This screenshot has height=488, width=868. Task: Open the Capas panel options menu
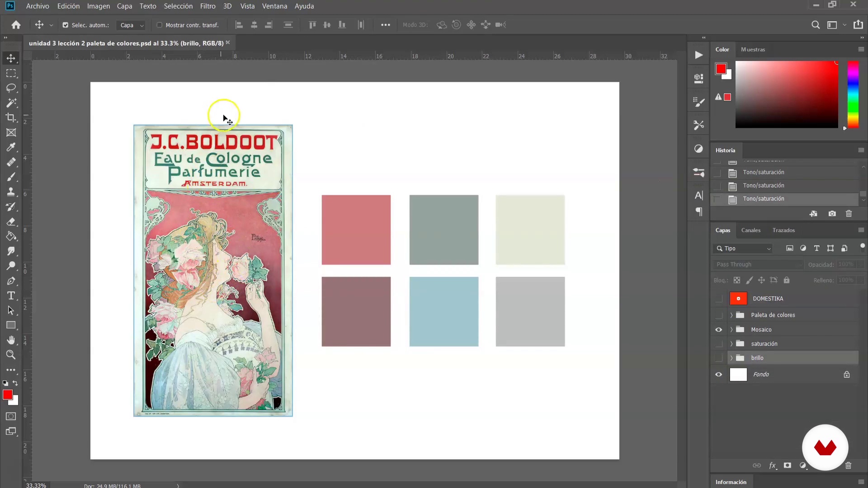(861, 230)
